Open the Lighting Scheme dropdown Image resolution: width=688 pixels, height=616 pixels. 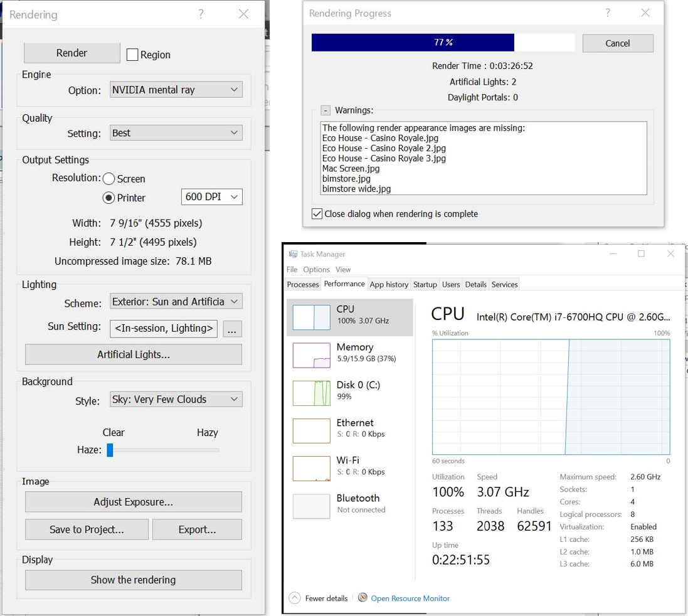(176, 302)
